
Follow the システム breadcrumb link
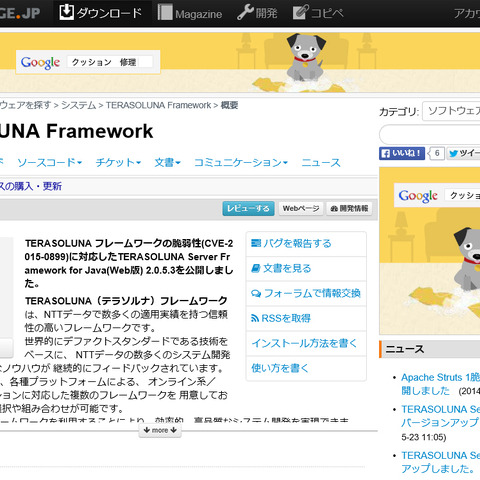click(79, 105)
